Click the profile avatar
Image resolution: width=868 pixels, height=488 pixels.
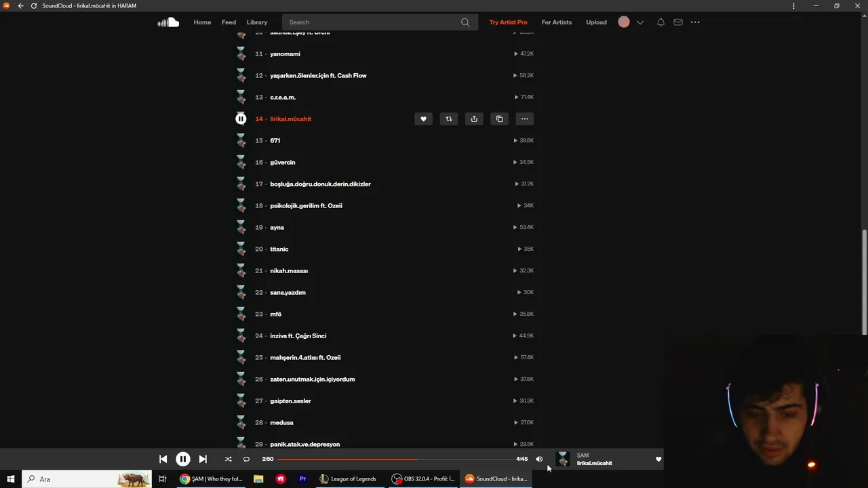(624, 22)
